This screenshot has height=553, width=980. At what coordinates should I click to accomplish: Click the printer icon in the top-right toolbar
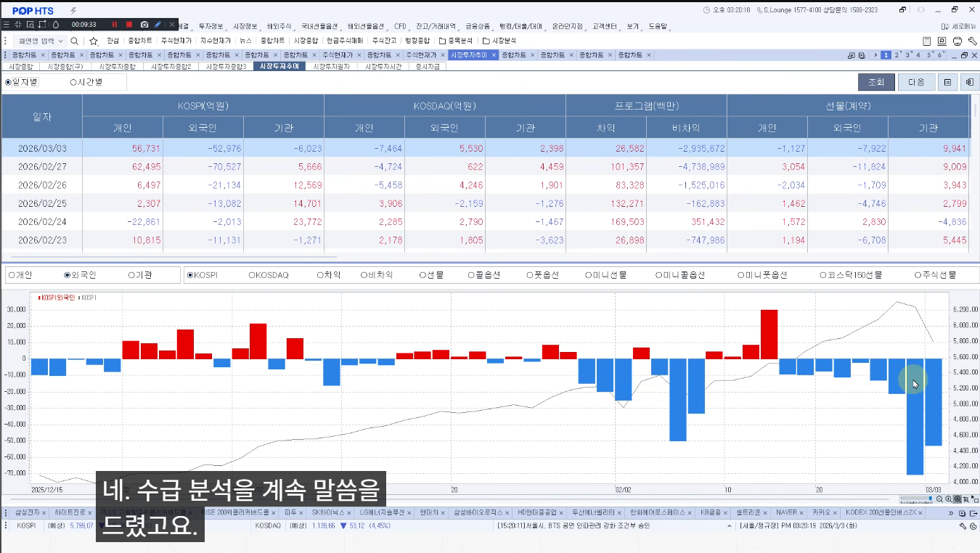click(957, 41)
